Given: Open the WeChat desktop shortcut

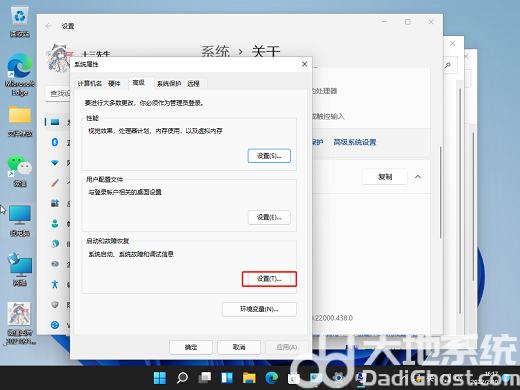Looking at the screenshot, I should 20,170.
